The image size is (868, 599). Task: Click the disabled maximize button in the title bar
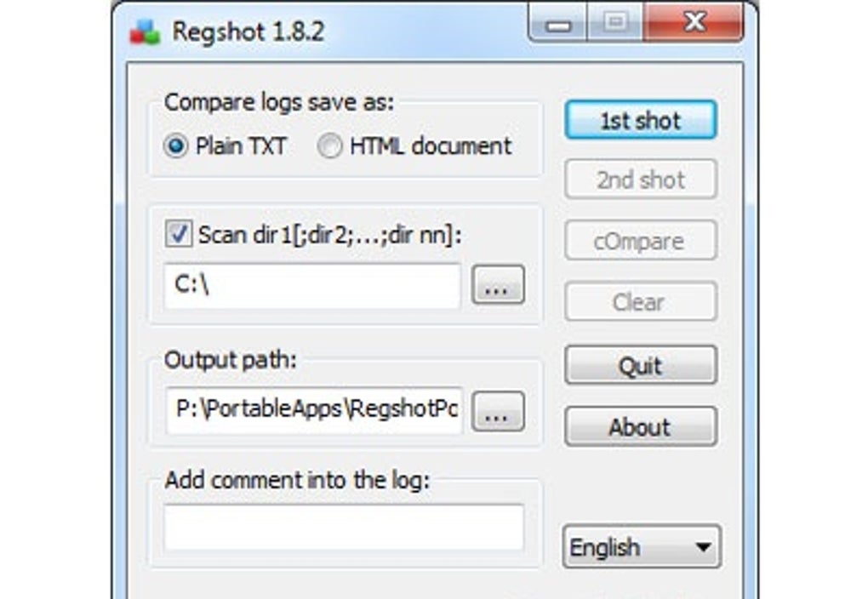point(615,23)
